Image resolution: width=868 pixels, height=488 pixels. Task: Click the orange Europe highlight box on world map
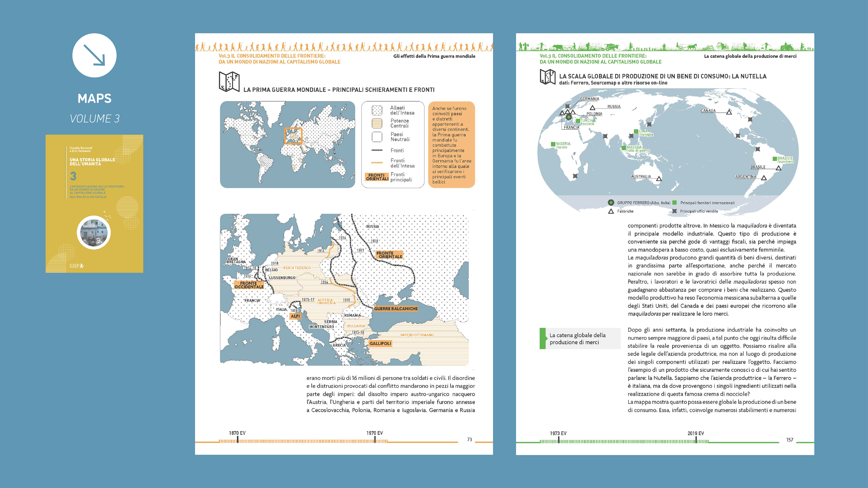point(293,135)
